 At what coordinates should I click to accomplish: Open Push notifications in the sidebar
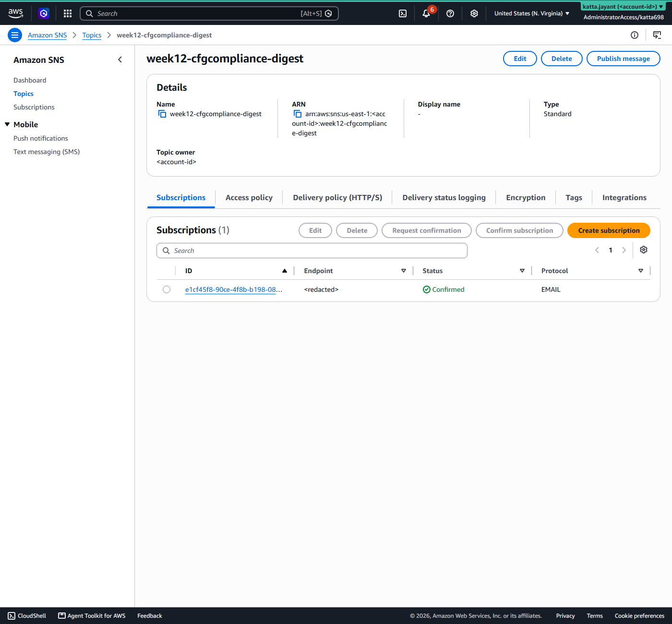tap(41, 138)
